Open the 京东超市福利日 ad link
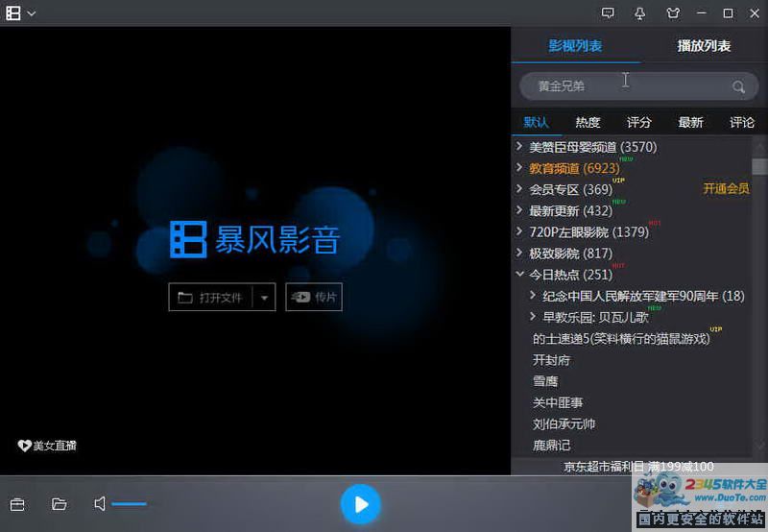Image resolution: width=768 pixels, height=532 pixels. [638, 467]
